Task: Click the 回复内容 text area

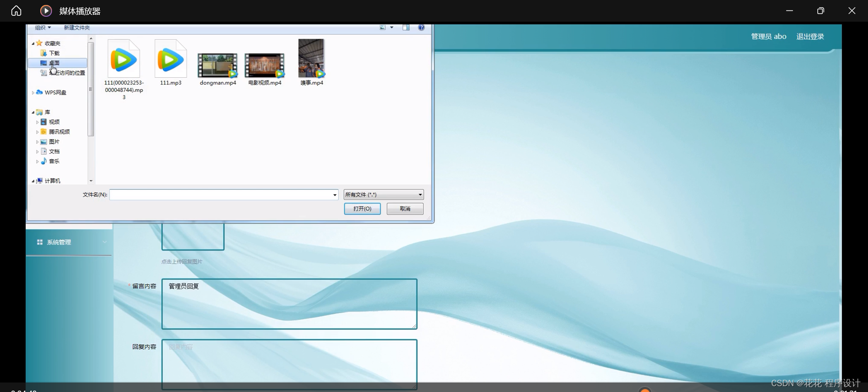Action: pyautogui.click(x=289, y=364)
